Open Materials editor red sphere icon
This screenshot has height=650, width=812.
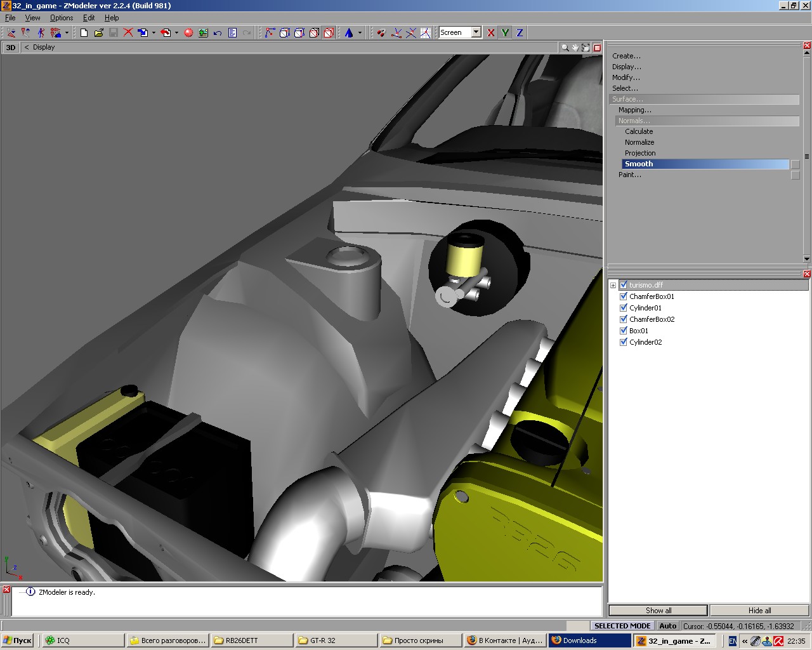coord(188,32)
